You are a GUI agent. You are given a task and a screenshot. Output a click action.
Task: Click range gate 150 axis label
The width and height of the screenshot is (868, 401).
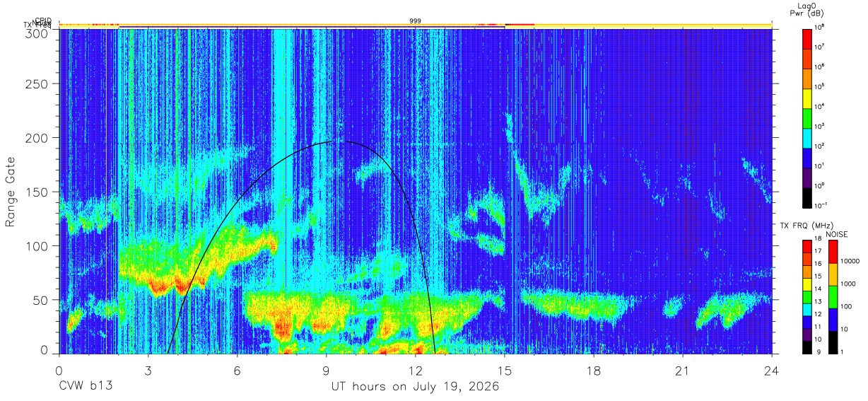(38, 192)
